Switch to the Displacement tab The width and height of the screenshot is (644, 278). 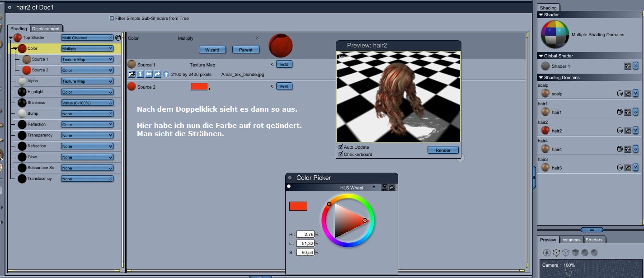pos(46,28)
